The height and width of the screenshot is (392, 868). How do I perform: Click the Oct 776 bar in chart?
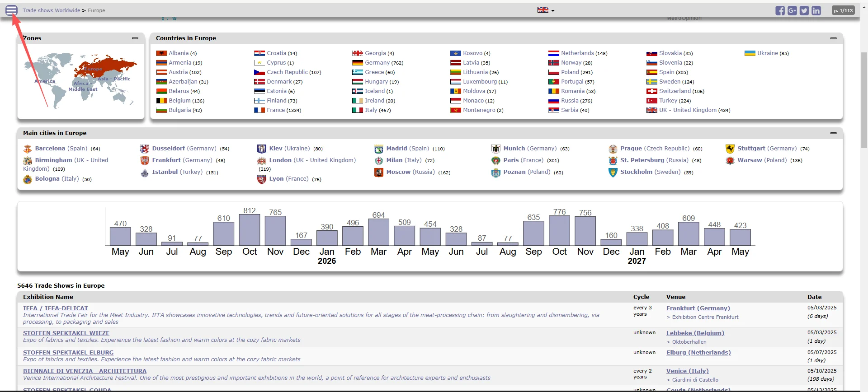[x=559, y=230]
